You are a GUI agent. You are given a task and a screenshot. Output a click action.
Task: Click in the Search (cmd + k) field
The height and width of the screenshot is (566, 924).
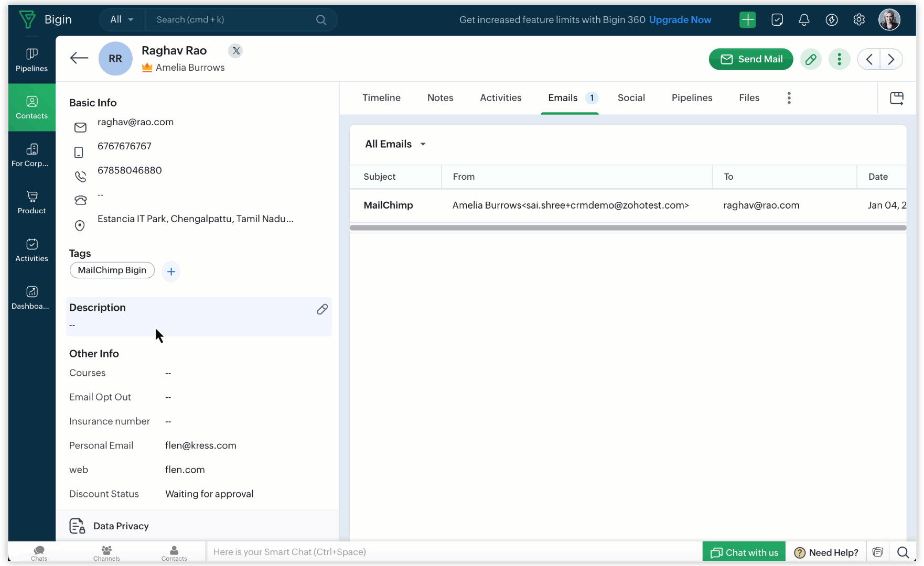pos(231,20)
